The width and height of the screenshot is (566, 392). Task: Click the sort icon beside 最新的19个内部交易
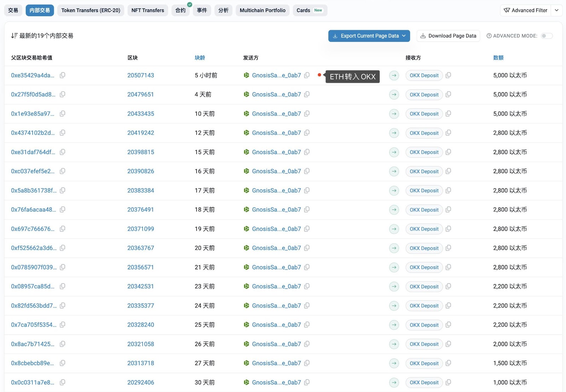point(14,36)
